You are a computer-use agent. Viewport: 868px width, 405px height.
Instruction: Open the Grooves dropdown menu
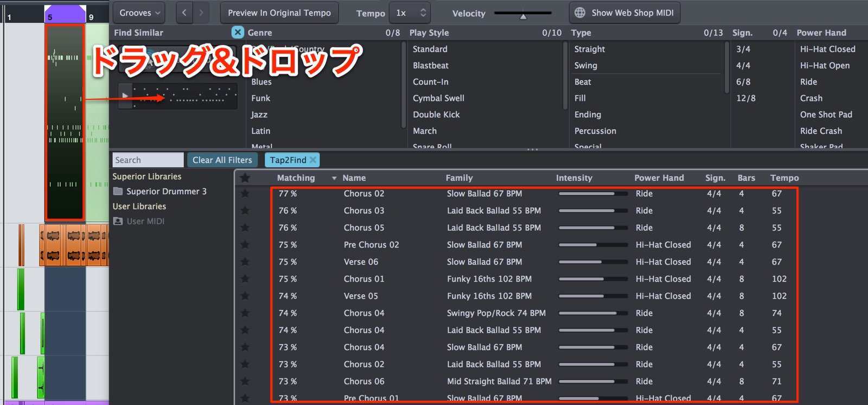pos(140,12)
